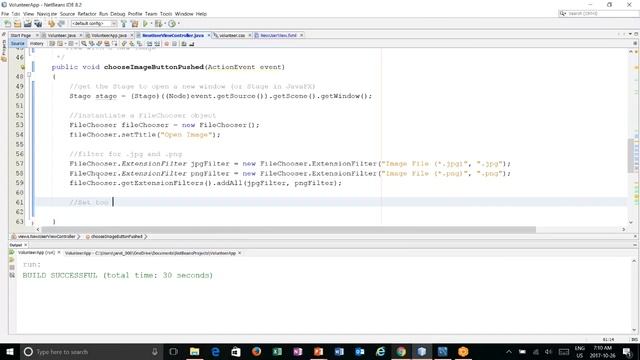Click the editor horizontal scrollbar
640x360 pixels.
tap(288, 230)
